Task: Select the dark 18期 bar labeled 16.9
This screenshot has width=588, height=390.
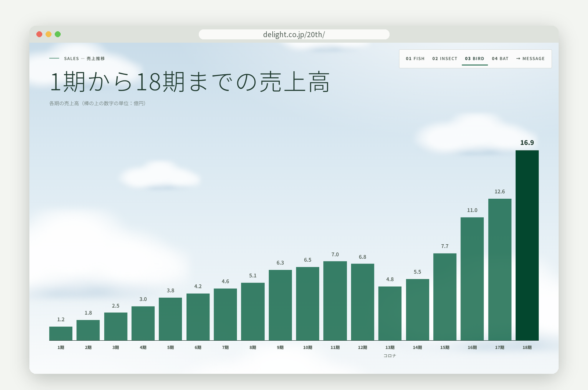Action: (x=527, y=245)
